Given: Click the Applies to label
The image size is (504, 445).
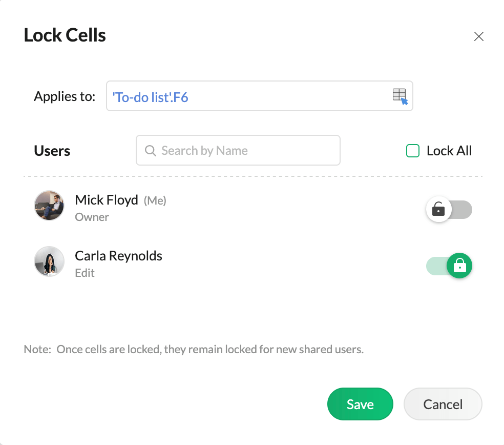Looking at the screenshot, I should coord(65,96).
